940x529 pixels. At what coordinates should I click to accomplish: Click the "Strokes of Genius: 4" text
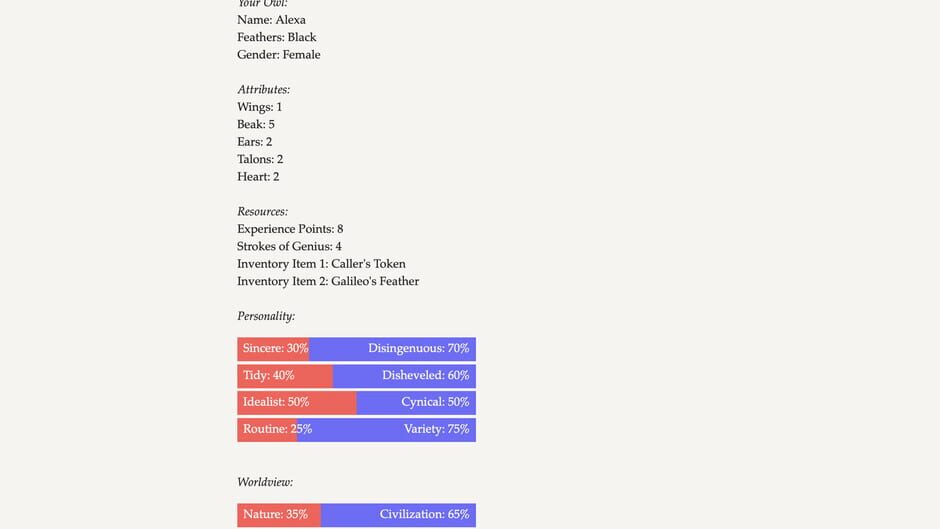pyautogui.click(x=289, y=247)
